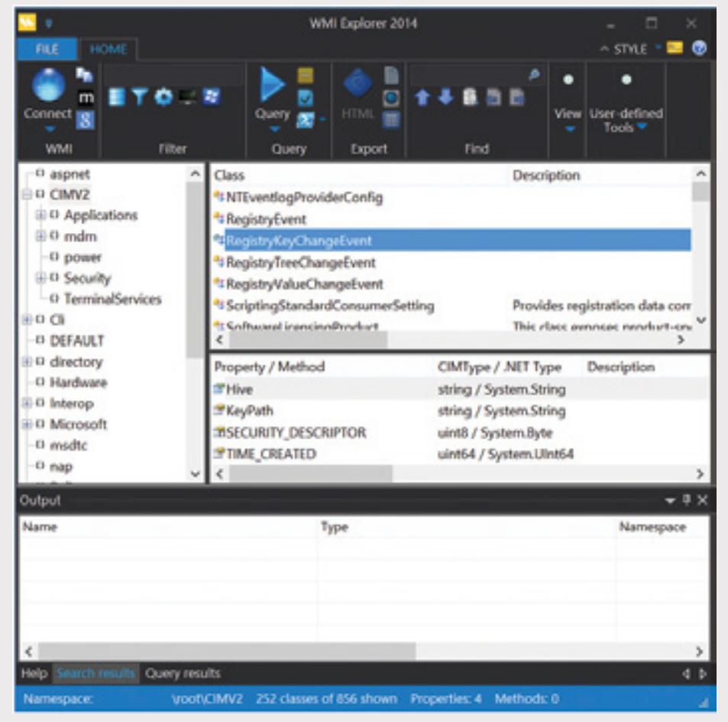Click the Find search input field

[x=469, y=74]
